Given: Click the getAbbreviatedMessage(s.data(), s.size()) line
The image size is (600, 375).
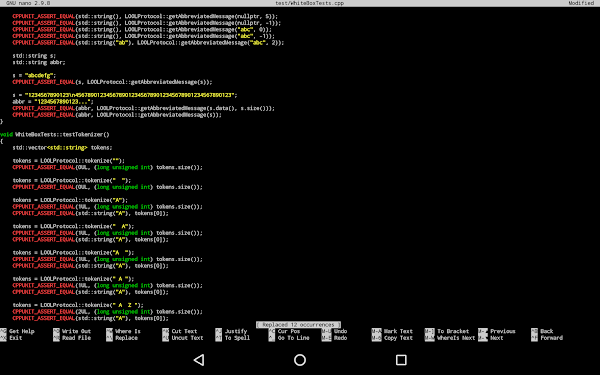Looking at the screenshot, I should tap(143, 108).
